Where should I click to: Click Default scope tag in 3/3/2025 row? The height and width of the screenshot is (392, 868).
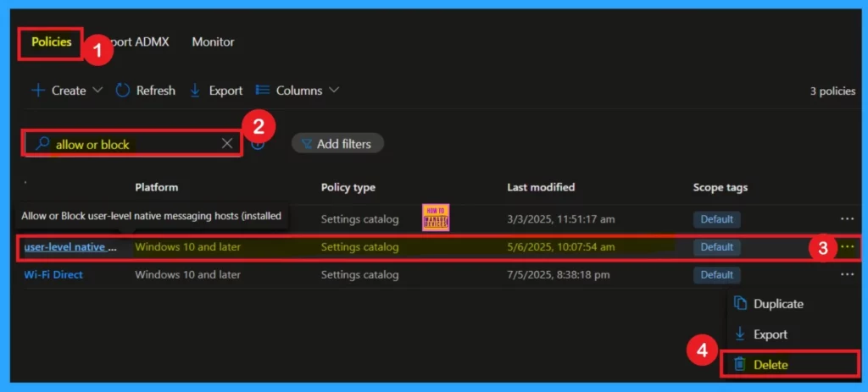point(717,219)
